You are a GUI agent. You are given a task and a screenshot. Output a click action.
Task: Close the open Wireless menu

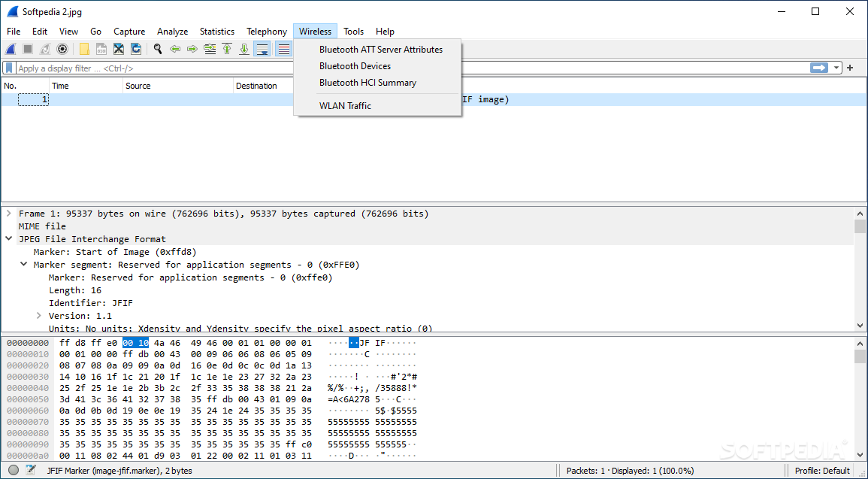click(x=316, y=32)
